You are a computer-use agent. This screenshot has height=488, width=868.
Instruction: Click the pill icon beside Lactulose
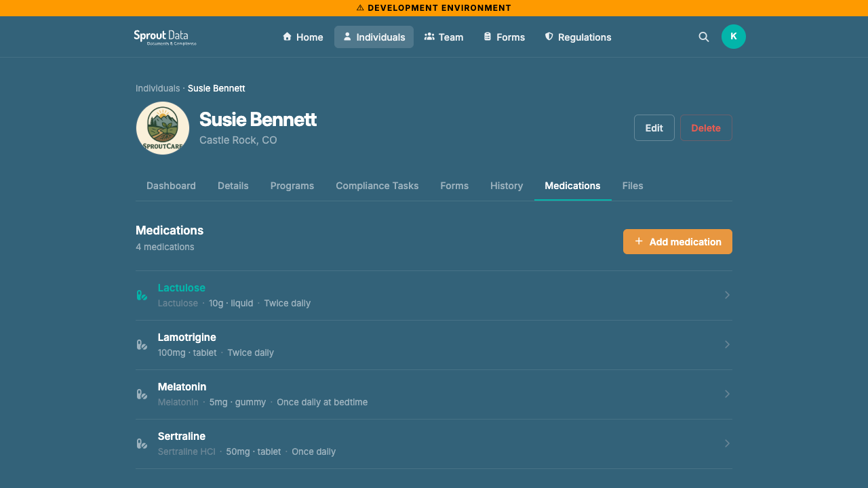(142, 295)
